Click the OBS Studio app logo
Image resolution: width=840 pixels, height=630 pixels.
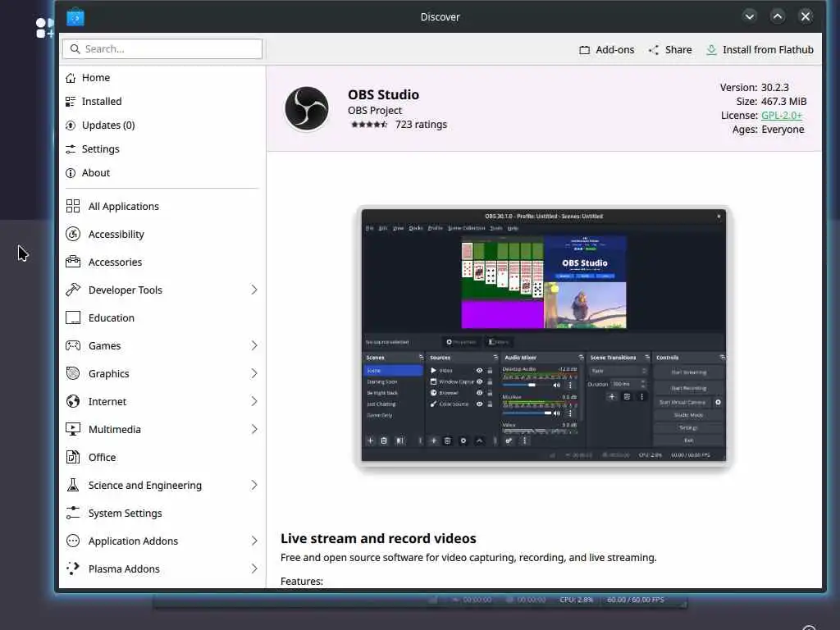307,109
